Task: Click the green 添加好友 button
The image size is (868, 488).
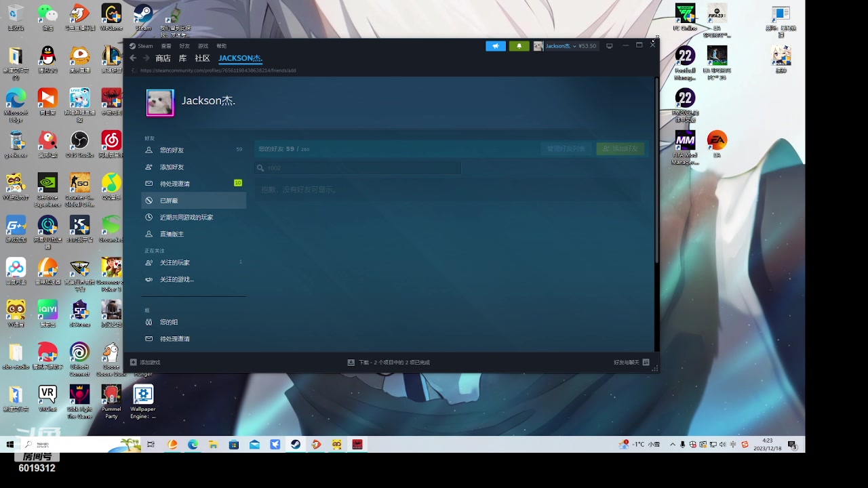Action: (x=620, y=148)
